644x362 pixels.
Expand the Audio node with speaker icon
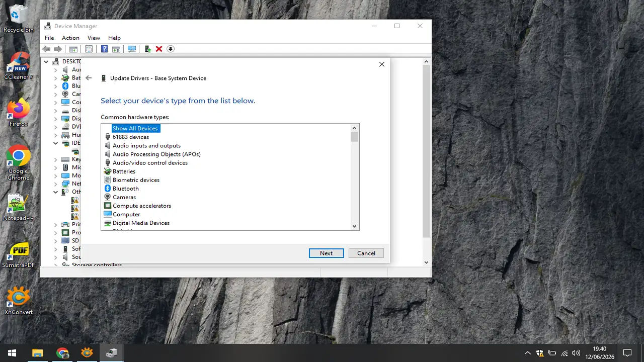(56, 69)
